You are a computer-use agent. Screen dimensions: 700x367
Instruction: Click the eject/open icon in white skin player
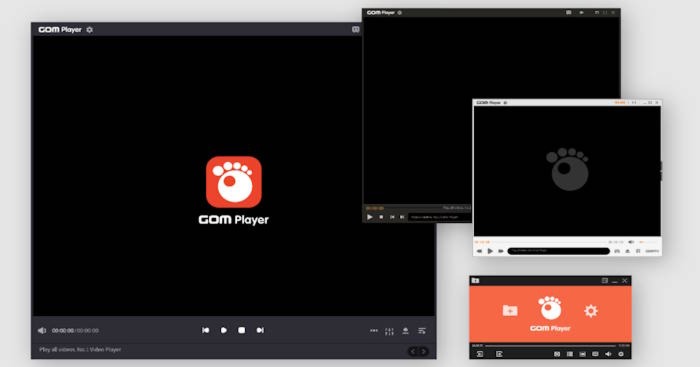click(628, 251)
